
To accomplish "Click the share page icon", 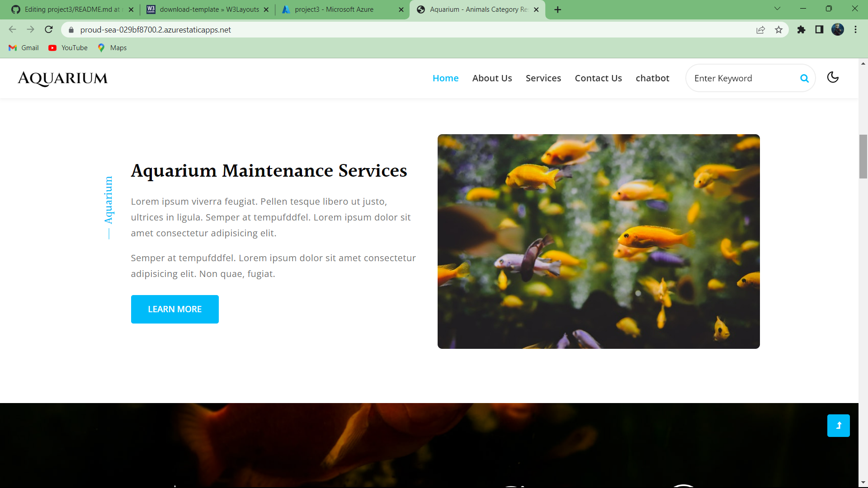I will [x=760, y=30].
